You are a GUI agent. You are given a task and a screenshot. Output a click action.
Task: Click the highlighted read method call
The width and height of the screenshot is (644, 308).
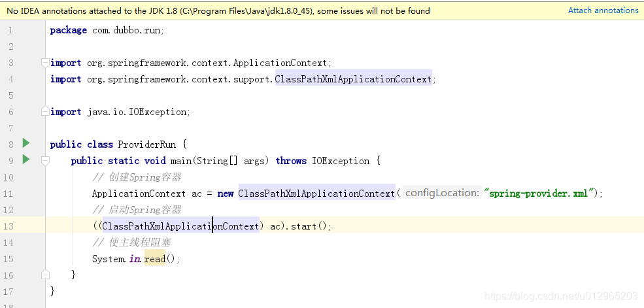coord(154,259)
